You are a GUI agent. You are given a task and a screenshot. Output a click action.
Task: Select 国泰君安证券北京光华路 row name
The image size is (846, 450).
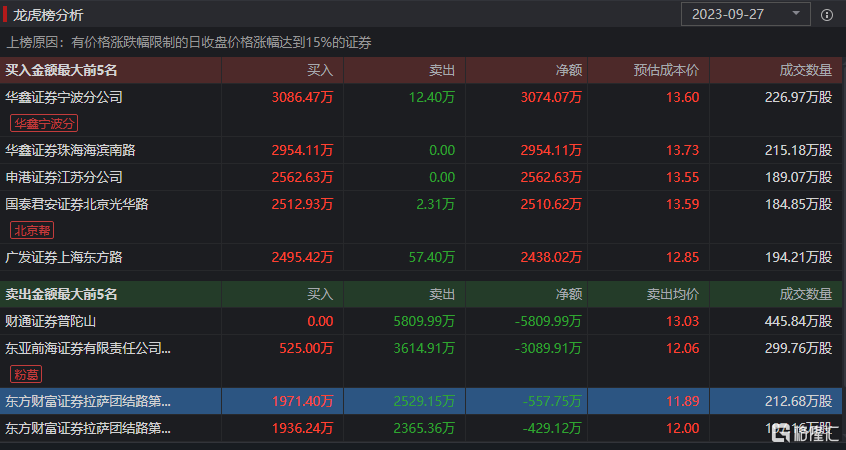(x=77, y=204)
